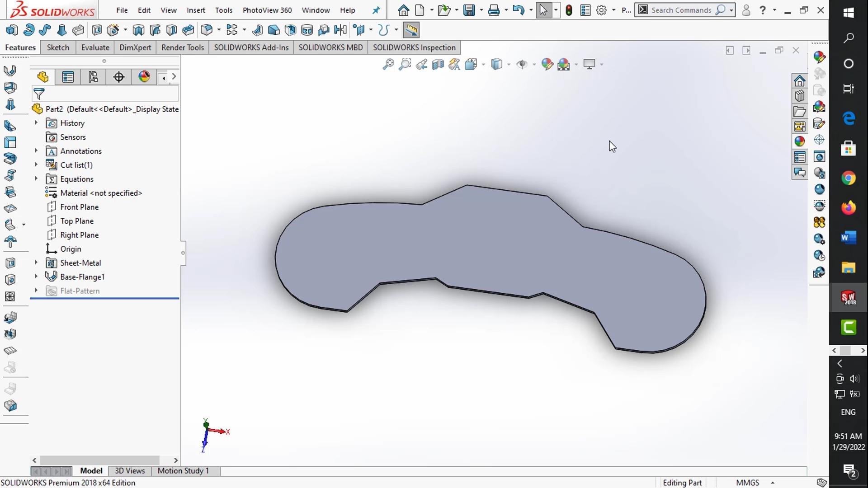Screen dimensions: 868x488
Task: Open the Insert menu
Action: [196, 10]
